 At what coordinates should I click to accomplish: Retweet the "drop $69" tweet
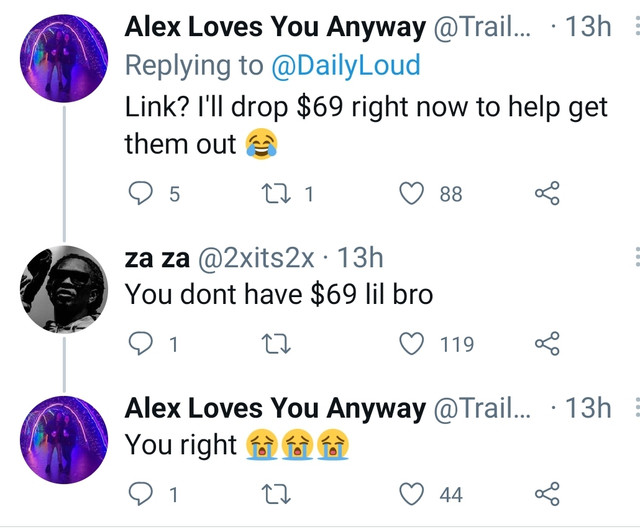point(276,193)
